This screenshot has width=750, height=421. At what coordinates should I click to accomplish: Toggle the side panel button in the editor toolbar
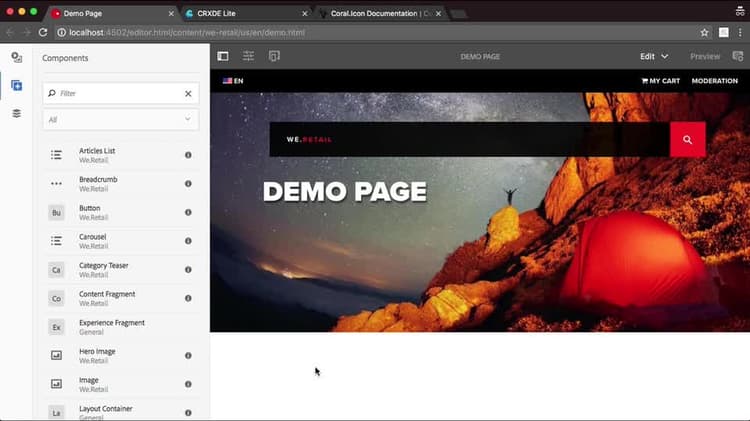(x=223, y=56)
